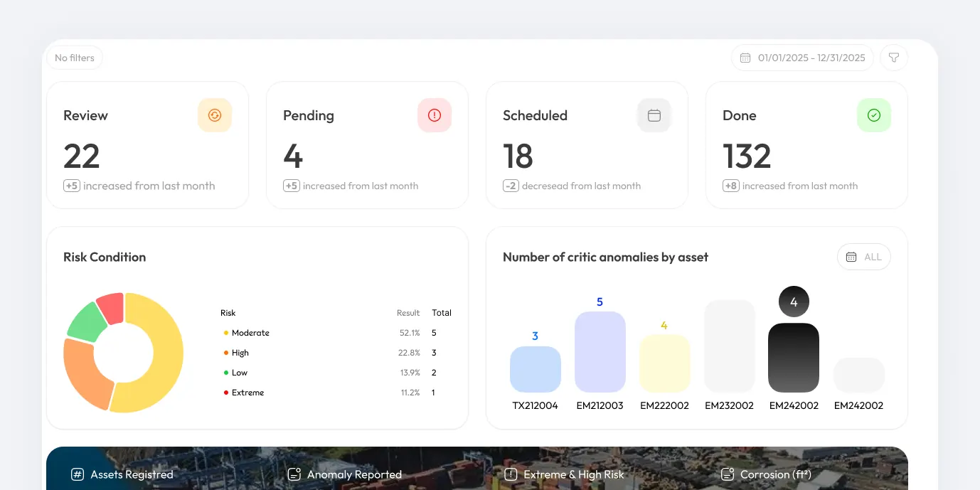This screenshot has height=490, width=980.
Task: Click the Low risk legend row
Action: [337, 373]
